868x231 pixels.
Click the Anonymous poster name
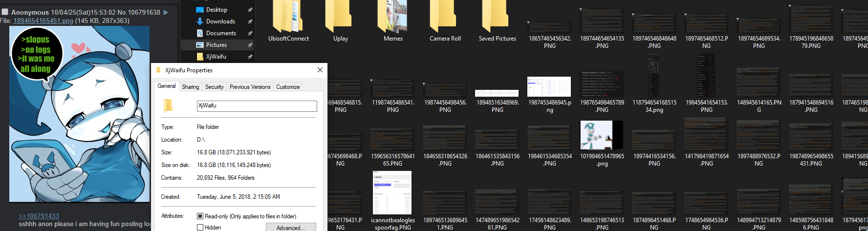pos(30,12)
